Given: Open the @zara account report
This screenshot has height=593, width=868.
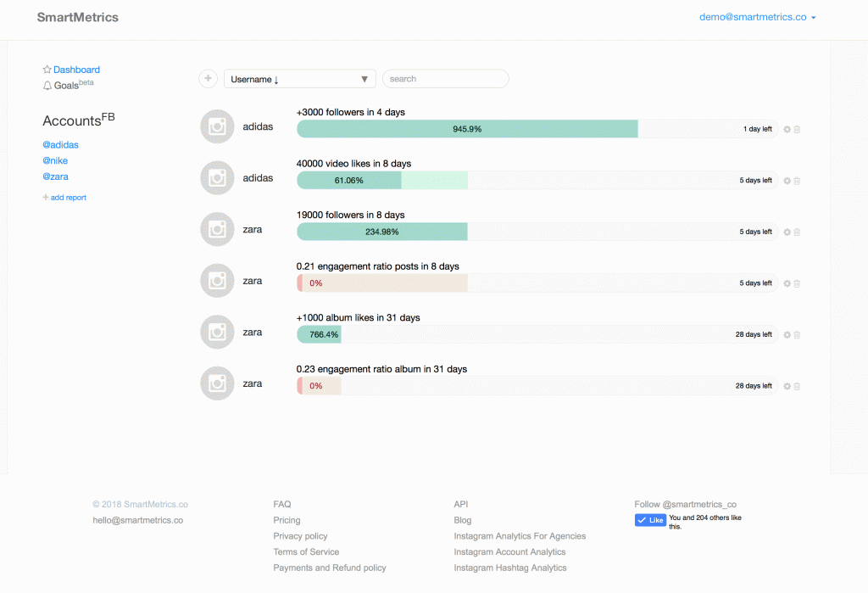Looking at the screenshot, I should coord(55,176).
